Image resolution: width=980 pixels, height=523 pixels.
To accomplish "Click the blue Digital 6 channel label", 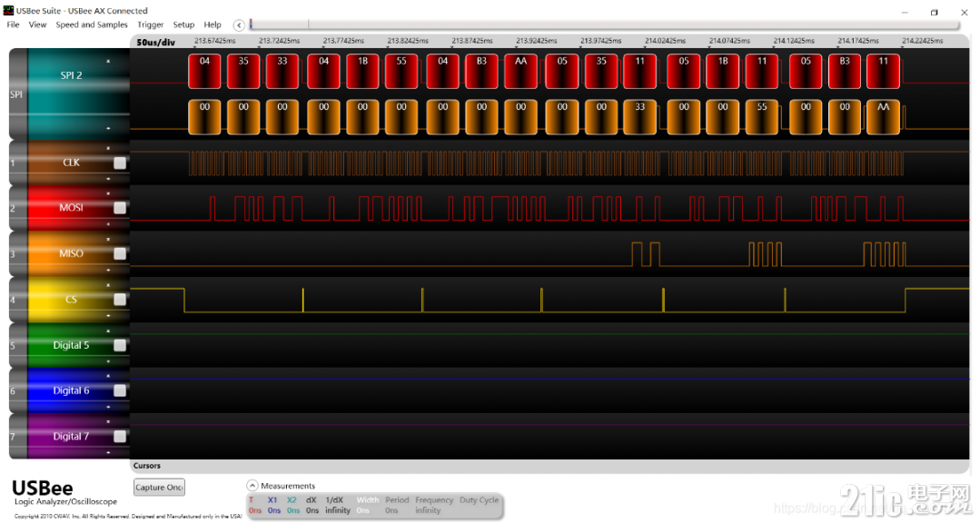I will (x=71, y=390).
